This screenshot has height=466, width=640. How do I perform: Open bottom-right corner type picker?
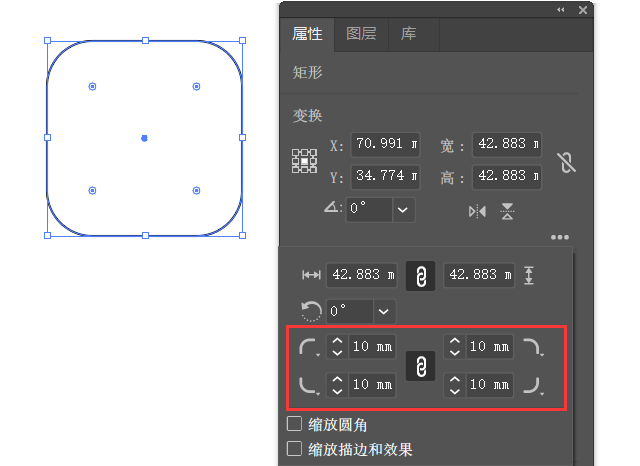(x=532, y=385)
